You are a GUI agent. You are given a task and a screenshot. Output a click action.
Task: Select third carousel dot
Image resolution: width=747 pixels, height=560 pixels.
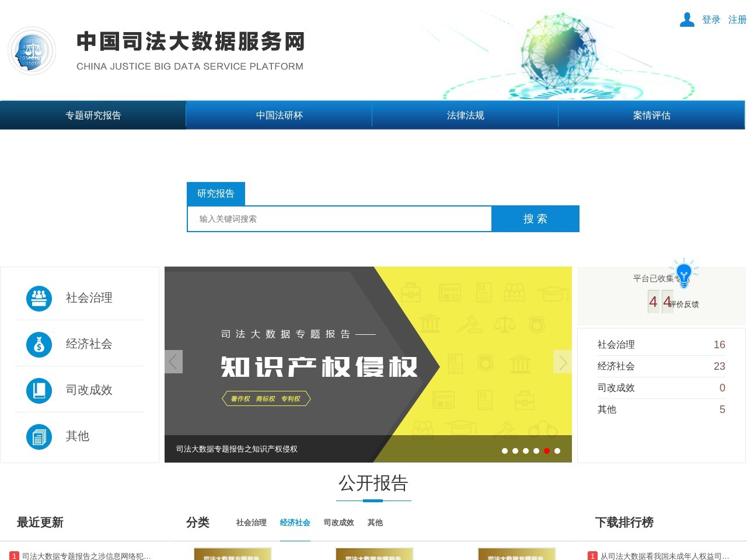tap(526, 451)
